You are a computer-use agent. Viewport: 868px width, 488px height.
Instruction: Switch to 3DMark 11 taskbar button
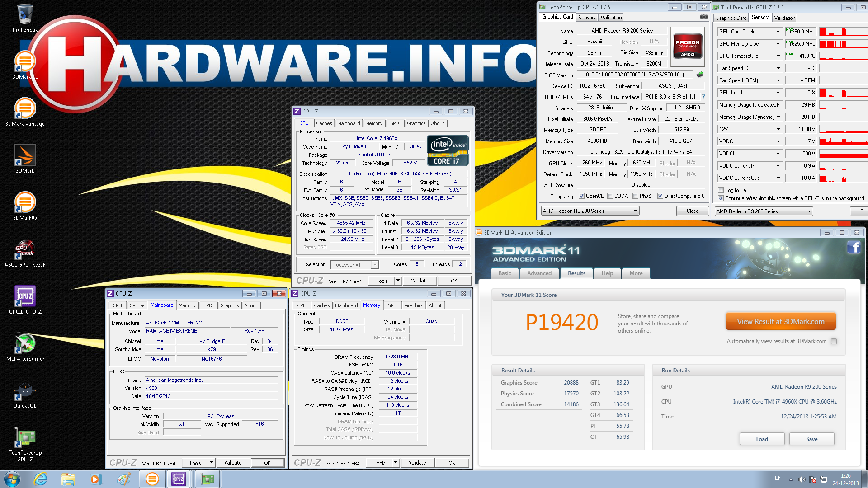(x=152, y=479)
